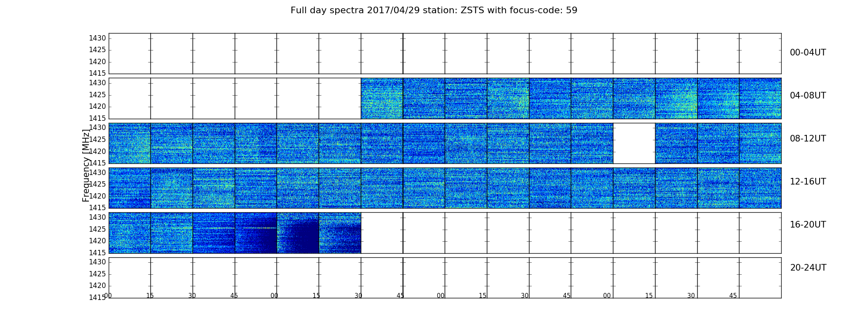Click the 04-08UT row label

click(x=808, y=96)
